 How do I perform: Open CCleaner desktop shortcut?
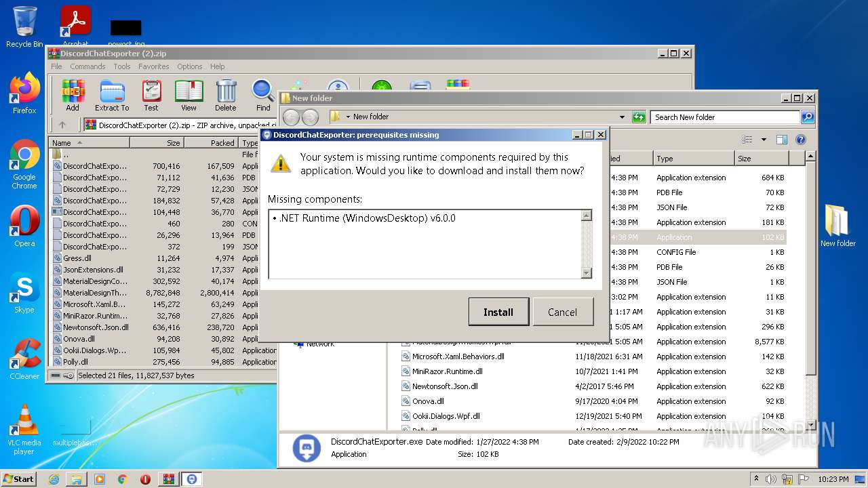point(24,359)
